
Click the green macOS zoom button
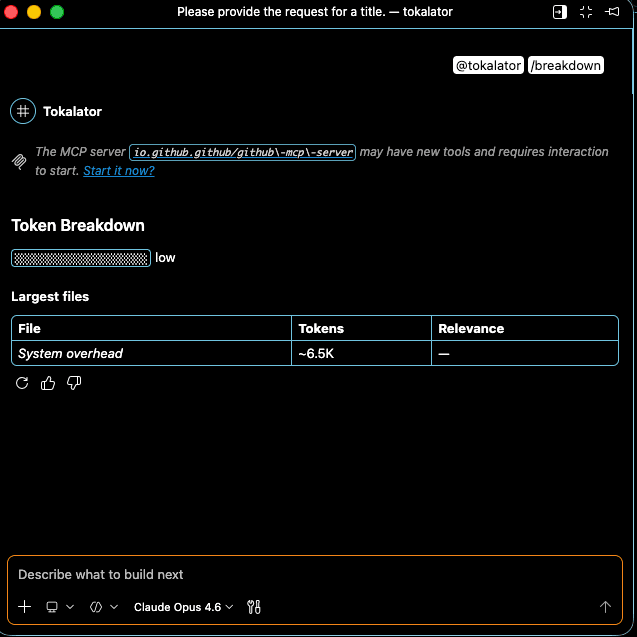click(57, 12)
